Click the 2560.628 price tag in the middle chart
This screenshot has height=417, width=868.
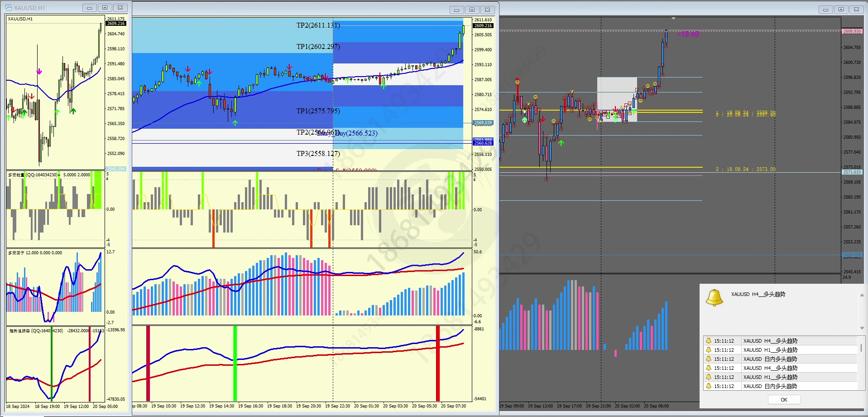(x=483, y=143)
